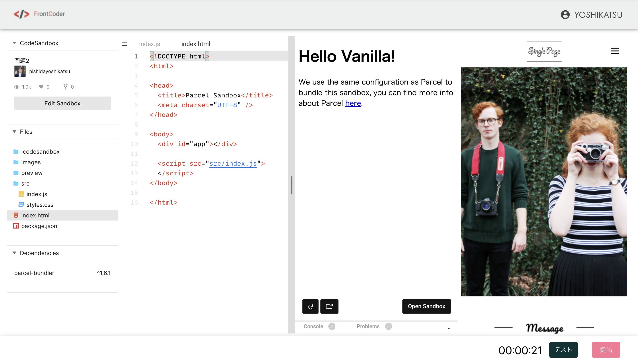Click the テスト test button

[563, 350]
